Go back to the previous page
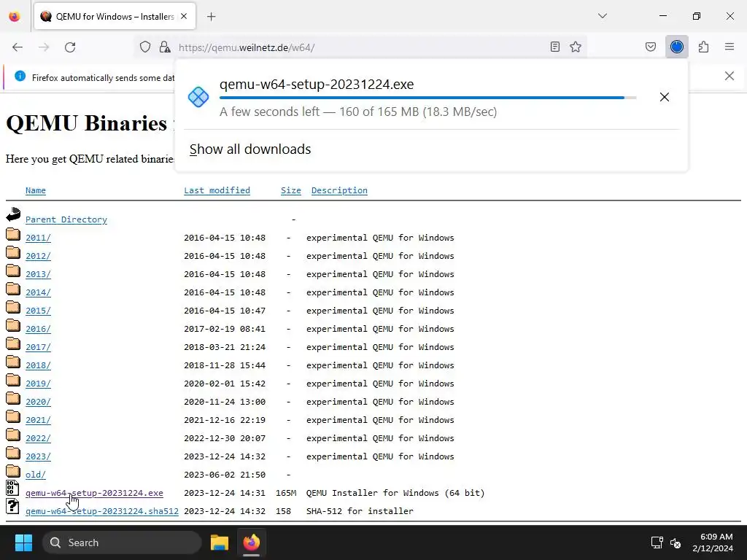Viewport: 747px width, 560px height. (18, 47)
